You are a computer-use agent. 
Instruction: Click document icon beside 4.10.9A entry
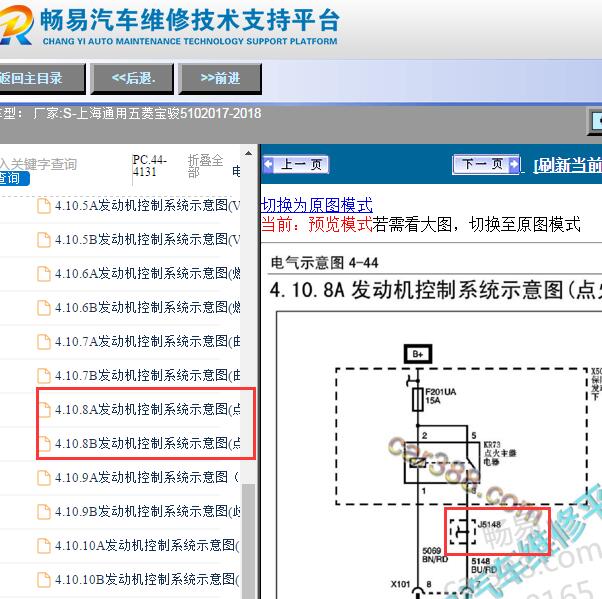click(44, 478)
